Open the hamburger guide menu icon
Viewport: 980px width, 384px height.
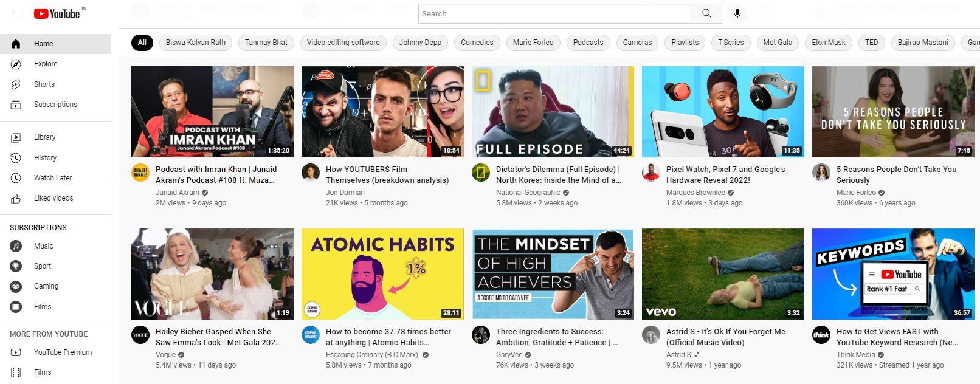coord(16,13)
